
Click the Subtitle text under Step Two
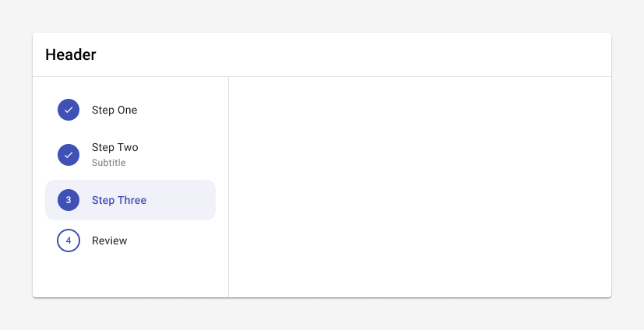coord(108,163)
